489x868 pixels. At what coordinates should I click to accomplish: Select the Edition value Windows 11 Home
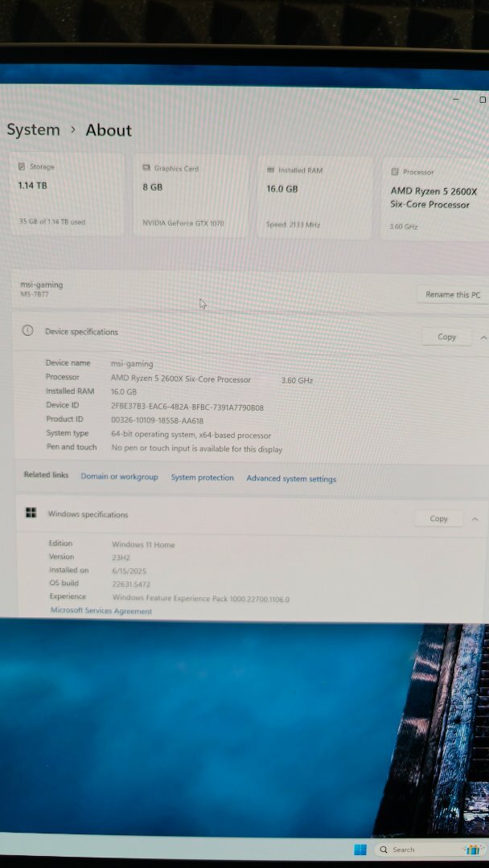click(x=143, y=545)
